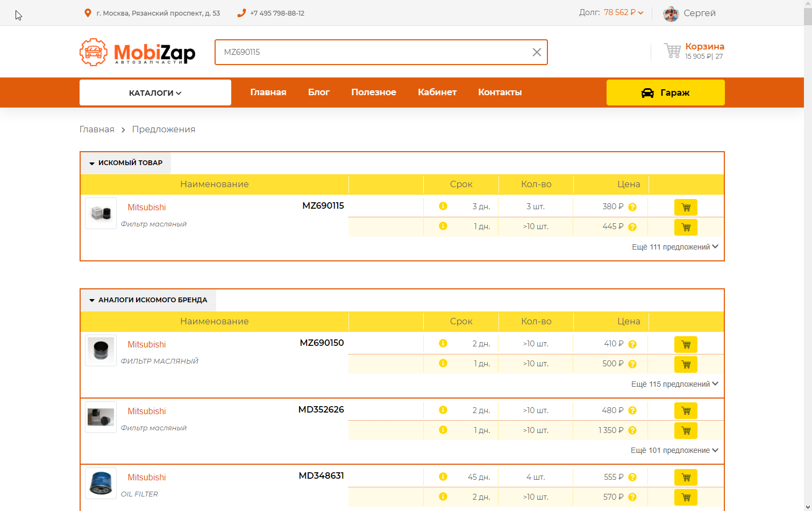This screenshot has height=511, width=812.
Task: Show price help for 380 ₽
Action: pyautogui.click(x=632, y=207)
